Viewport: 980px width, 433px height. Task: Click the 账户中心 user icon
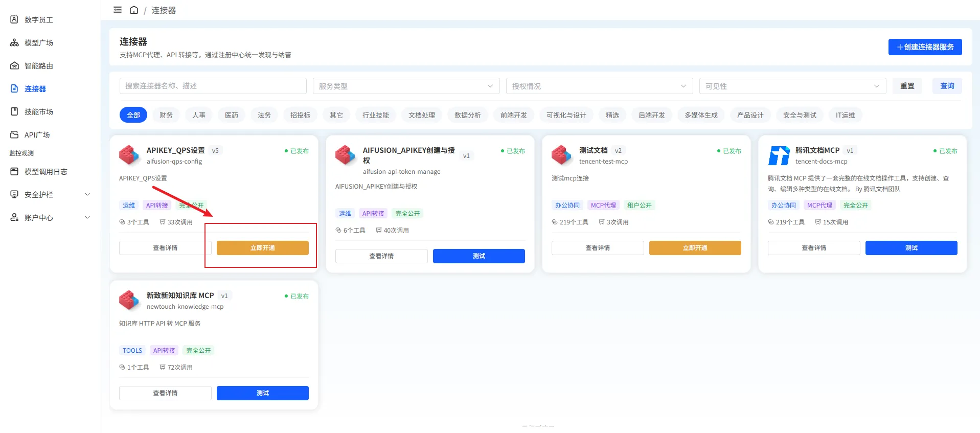(14, 217)
